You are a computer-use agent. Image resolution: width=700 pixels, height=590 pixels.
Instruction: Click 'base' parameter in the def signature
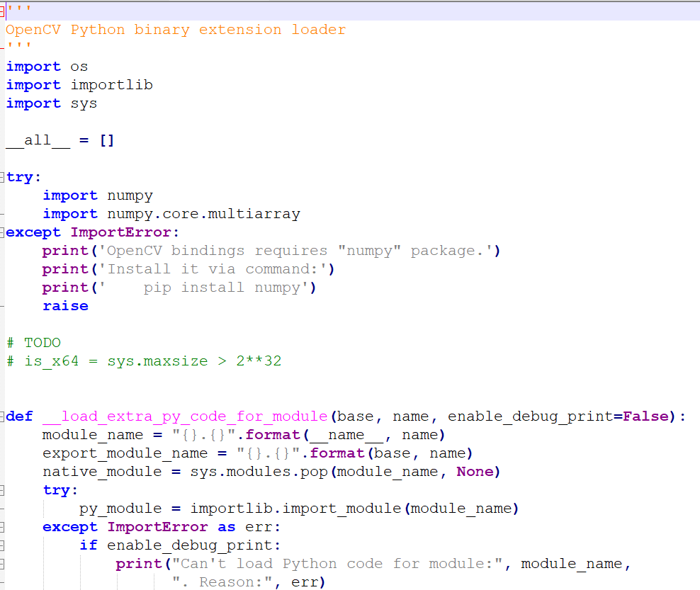pos(355,416)
